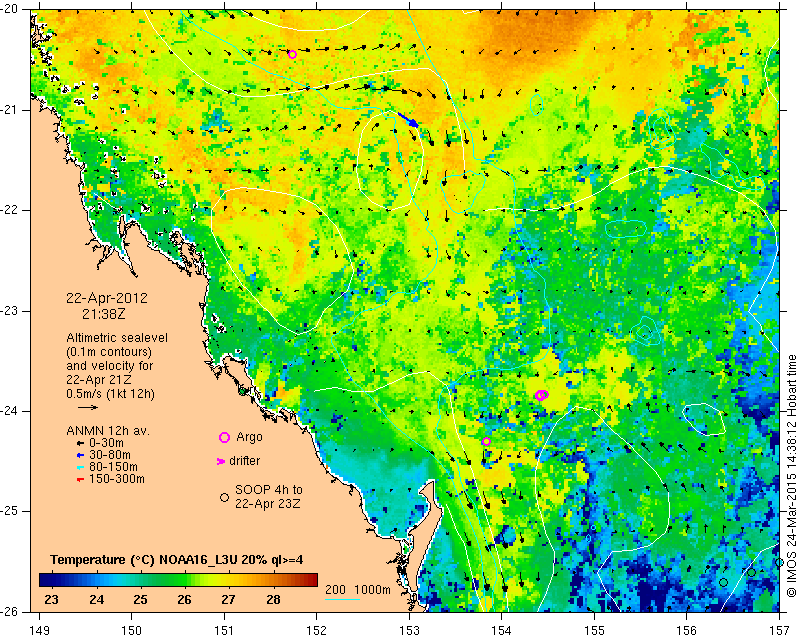Click the green circle marker on the coast near -23.8
Screen dimensions: 800x640
(x=242, y=391)
